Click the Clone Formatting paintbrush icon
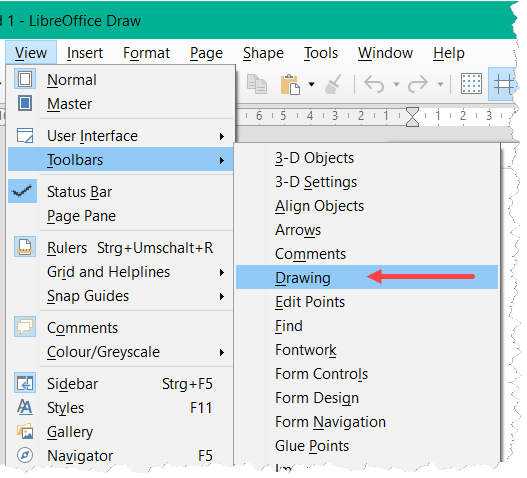This screenshot has width=527, height=478. pos(333,84)
